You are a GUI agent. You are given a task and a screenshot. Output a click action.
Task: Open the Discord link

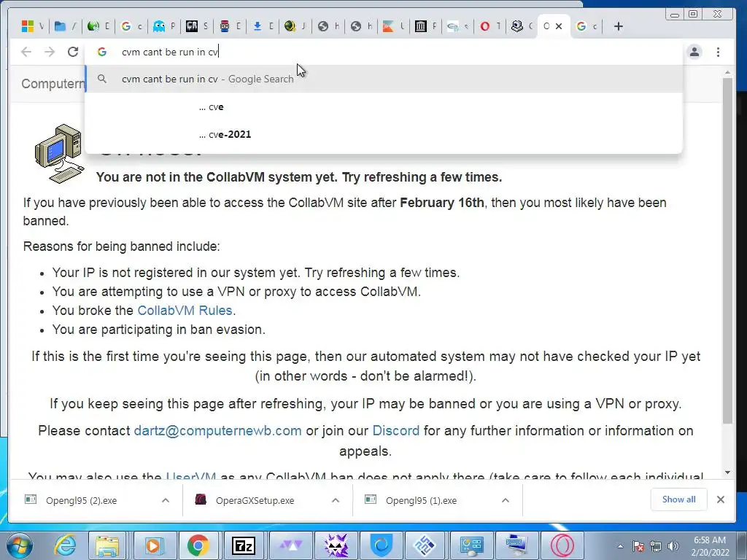[396, 430]
